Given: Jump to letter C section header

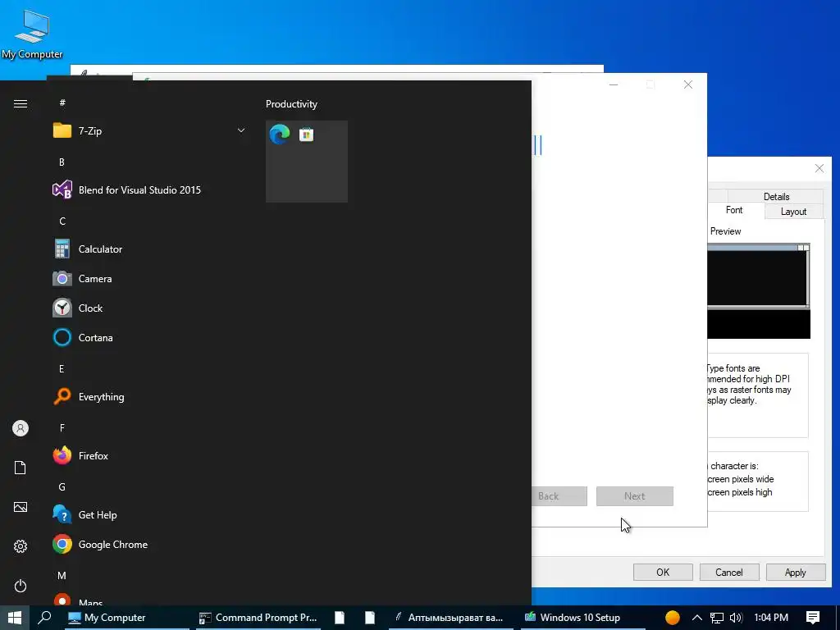Looking at the screenshot, I should coord(62,221).
